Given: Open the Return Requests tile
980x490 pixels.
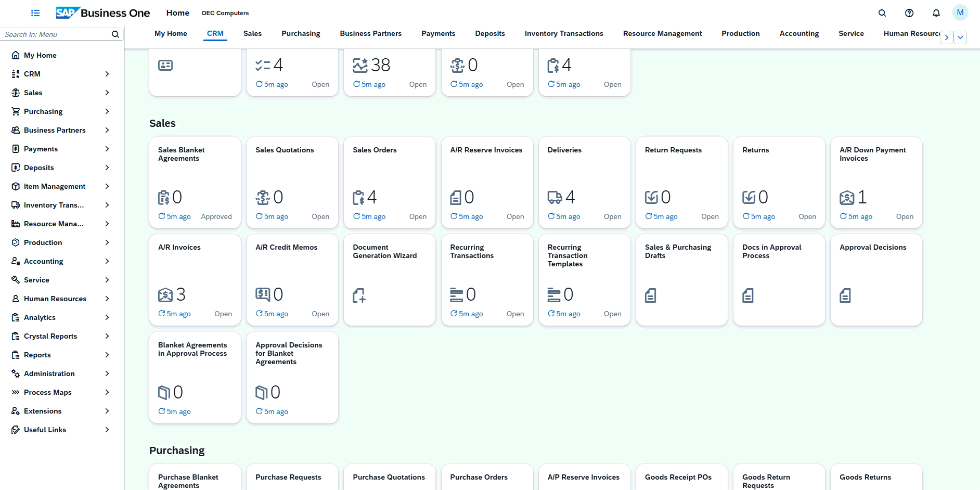Looking at the screenshot, I should click(x=681, y=183).
